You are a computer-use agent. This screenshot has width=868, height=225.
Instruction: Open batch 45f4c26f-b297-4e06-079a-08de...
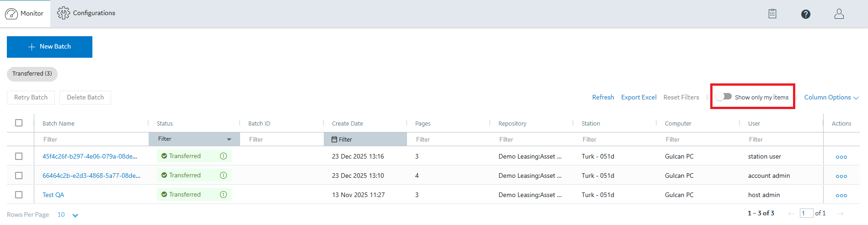click(90, 156)
